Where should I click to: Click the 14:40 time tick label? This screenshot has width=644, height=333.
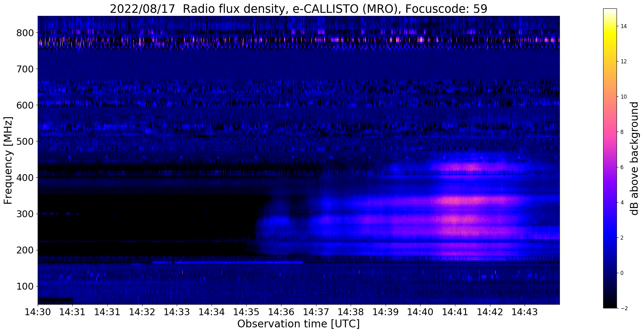(420, 312)
